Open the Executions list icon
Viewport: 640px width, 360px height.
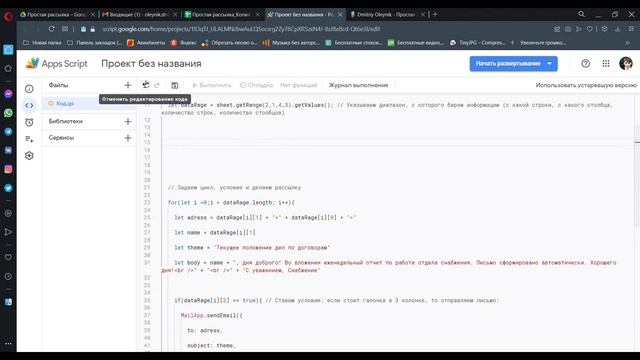(29, 139)
